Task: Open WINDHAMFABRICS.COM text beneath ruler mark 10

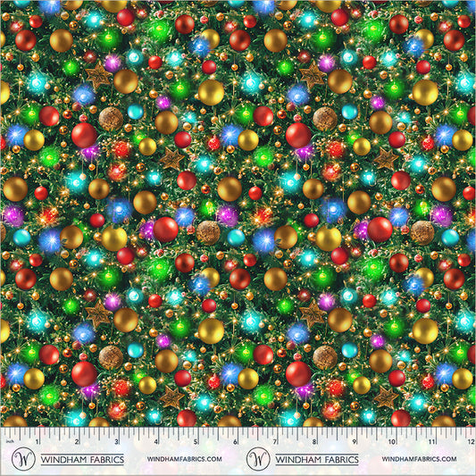Action: (419, 459)
